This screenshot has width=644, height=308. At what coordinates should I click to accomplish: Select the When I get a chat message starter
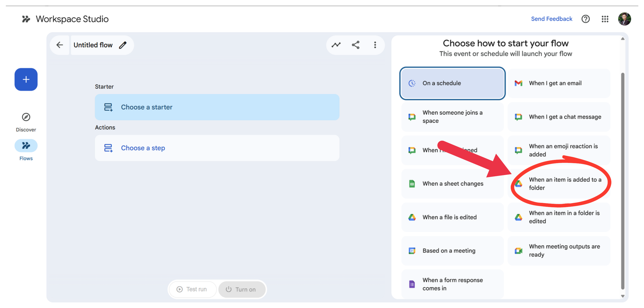559,117
